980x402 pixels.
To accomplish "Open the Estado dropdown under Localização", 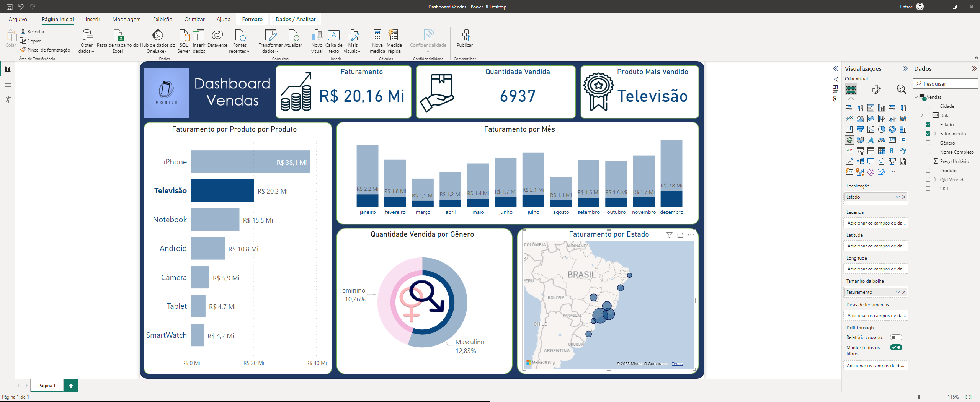I will point(898,197).
